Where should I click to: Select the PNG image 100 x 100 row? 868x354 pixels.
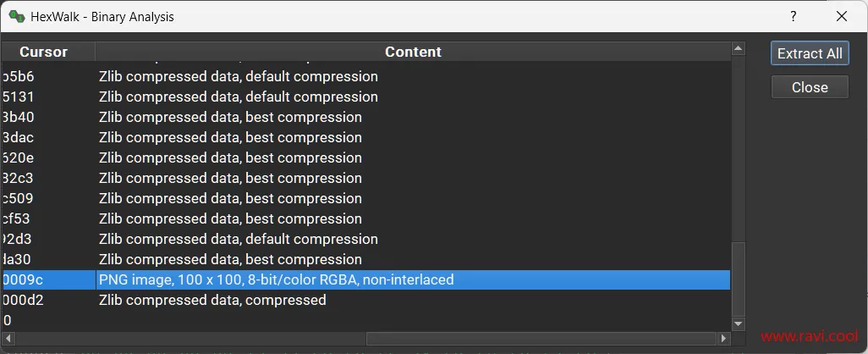276,279
